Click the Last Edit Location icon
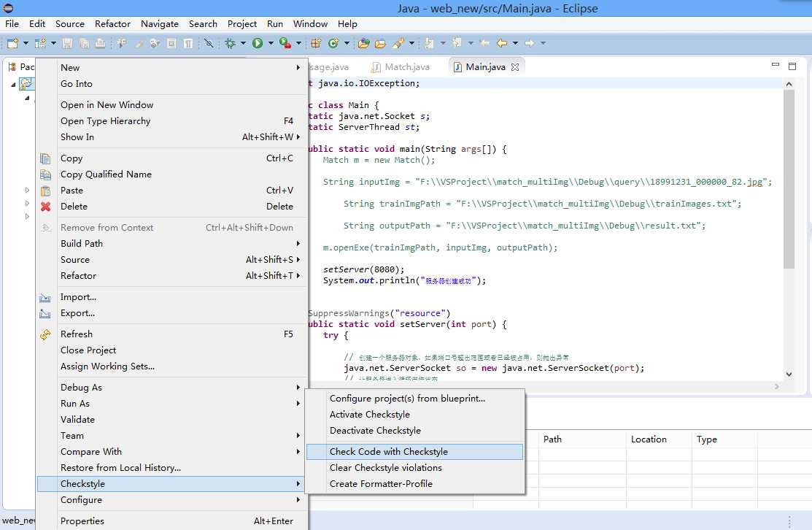 pos(484,44)
